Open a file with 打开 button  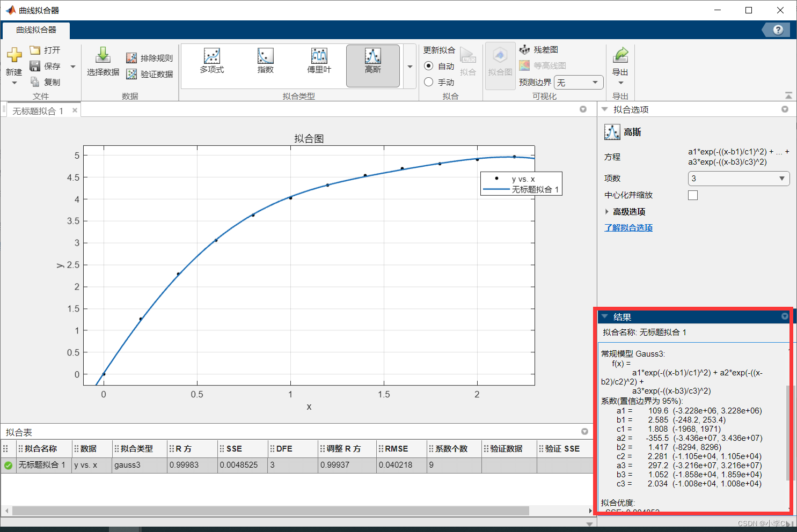coord(45,50)
